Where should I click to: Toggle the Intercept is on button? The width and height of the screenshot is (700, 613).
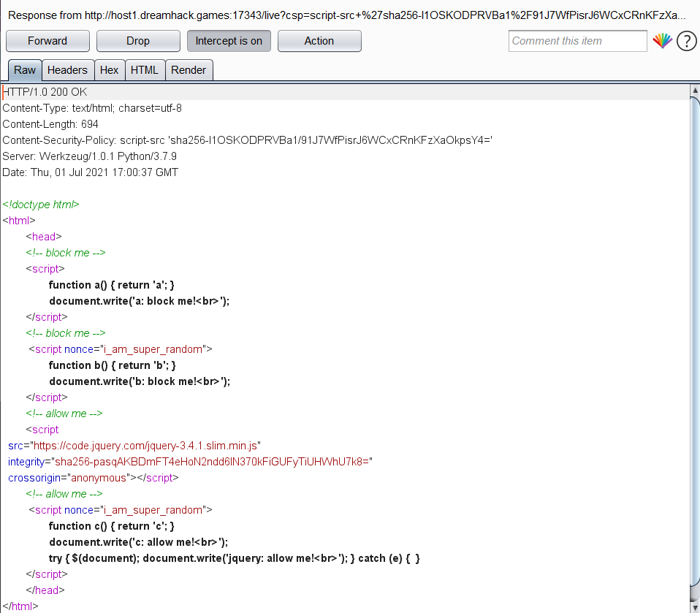229,41
